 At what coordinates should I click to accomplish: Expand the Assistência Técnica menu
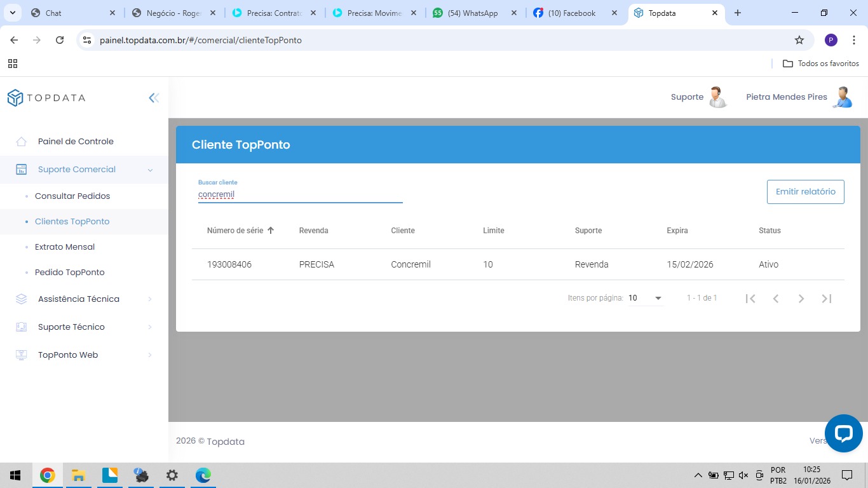click(79, 299)
